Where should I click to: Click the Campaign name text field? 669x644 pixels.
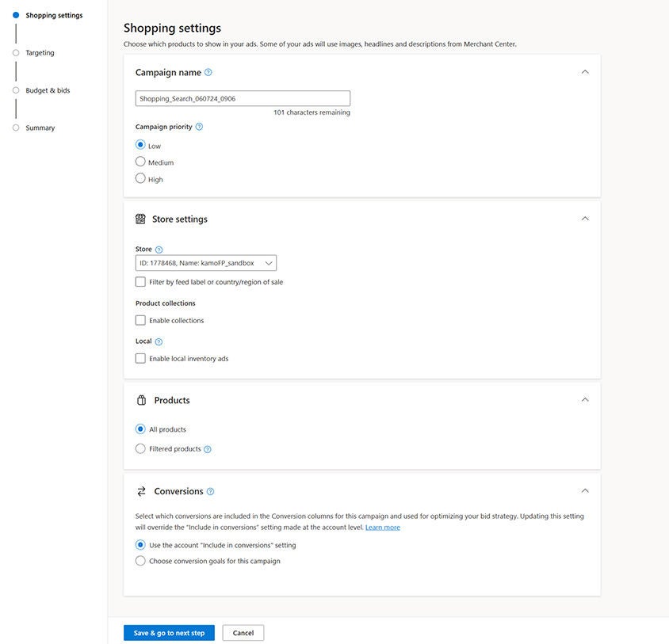click(243, 99)
